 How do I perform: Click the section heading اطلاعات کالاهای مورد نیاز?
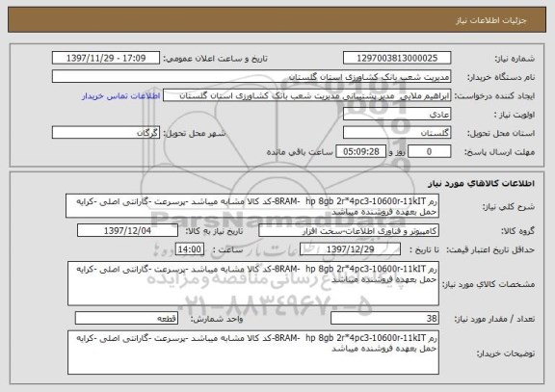(x=482, y=183)
